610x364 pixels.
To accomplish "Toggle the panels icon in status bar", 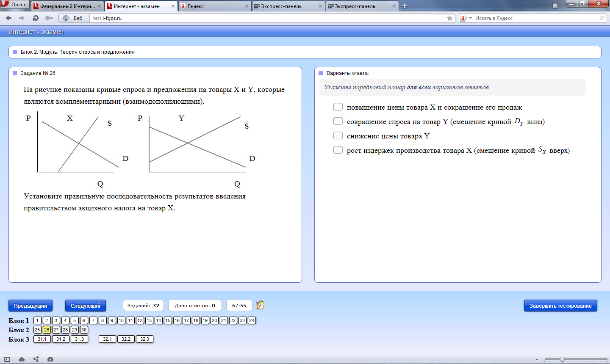I will tap(7, 359).
